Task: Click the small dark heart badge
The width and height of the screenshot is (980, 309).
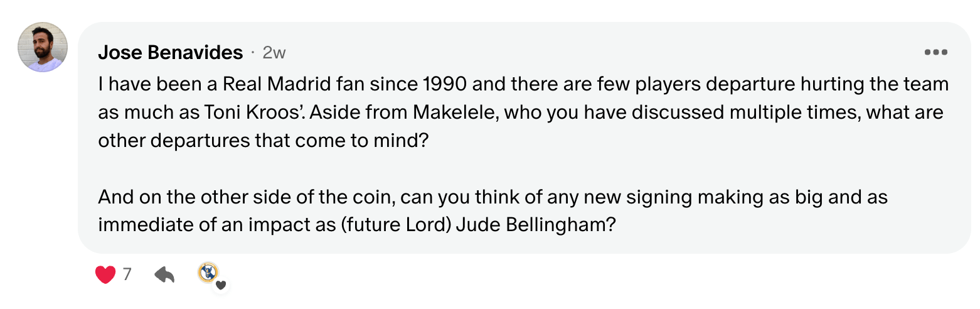Action: 220,285
